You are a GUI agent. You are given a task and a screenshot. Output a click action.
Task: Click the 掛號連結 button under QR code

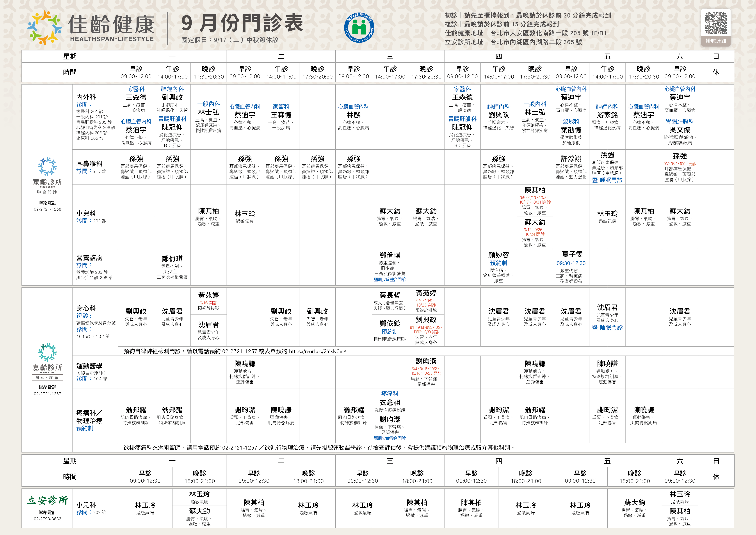click(x=715, y=41)
